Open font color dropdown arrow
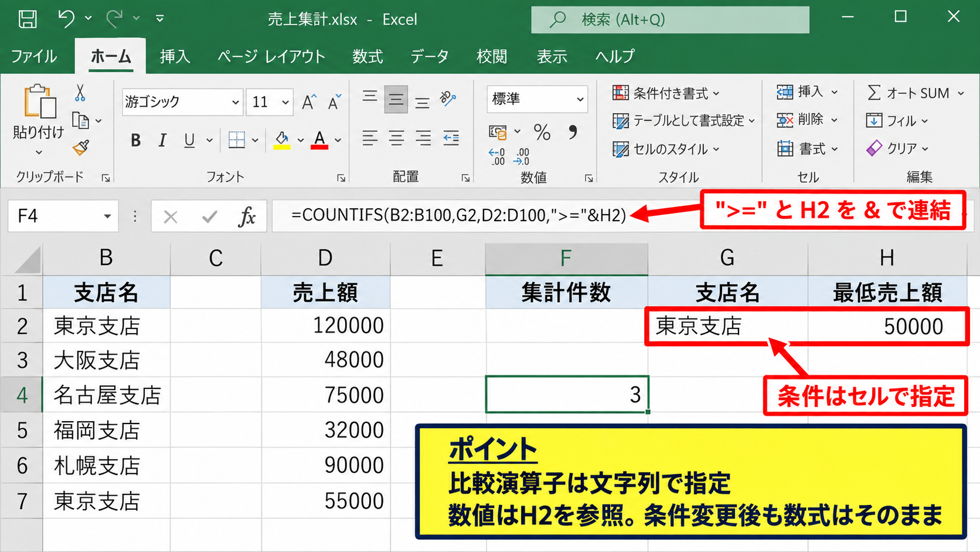 pos(338,140)
